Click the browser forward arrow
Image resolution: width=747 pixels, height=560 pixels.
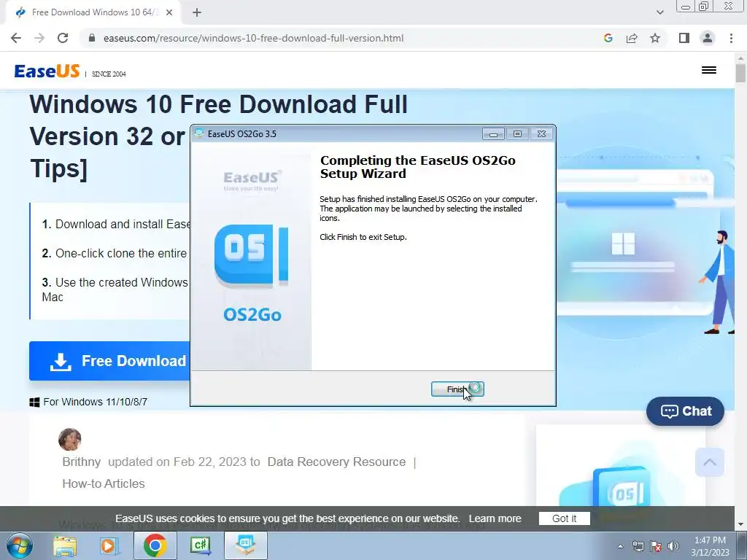click(x=39, y=38)
